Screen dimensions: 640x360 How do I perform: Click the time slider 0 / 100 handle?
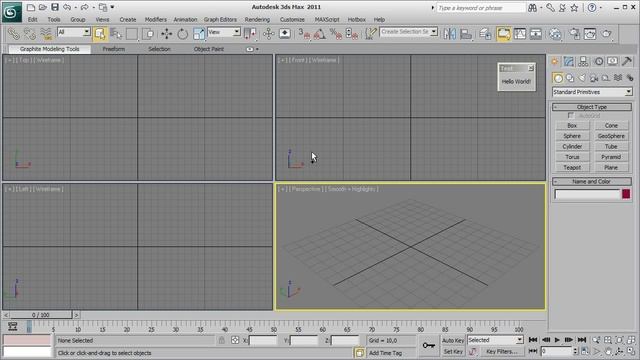click(x=40, y=315)
